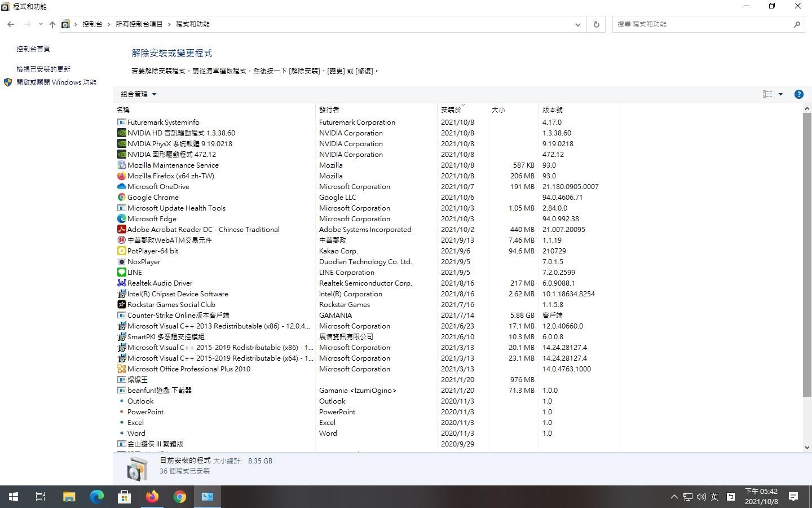Click 所有控制台項目 in the breadcrumb path
The width and height of the screenshot is (812, 508).
[x=139, y=24]
